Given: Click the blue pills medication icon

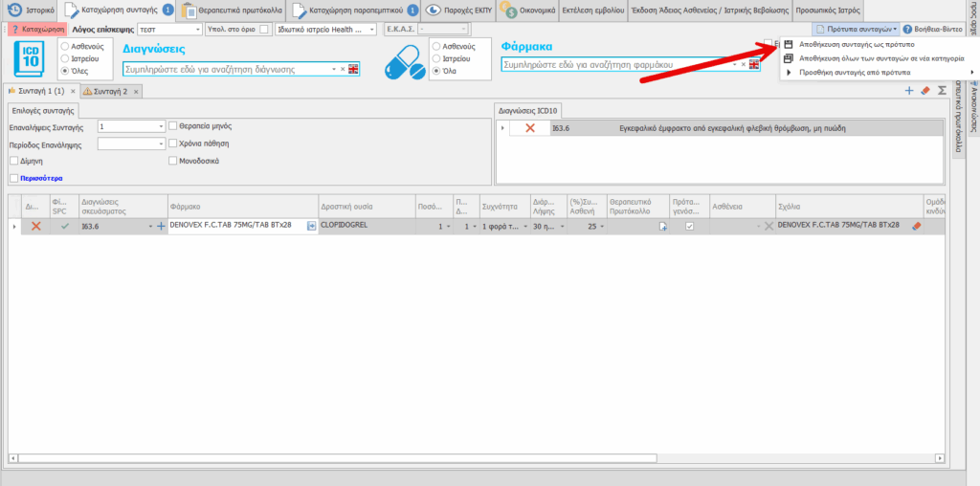Looking at the screenshot, I should (404, 62).
